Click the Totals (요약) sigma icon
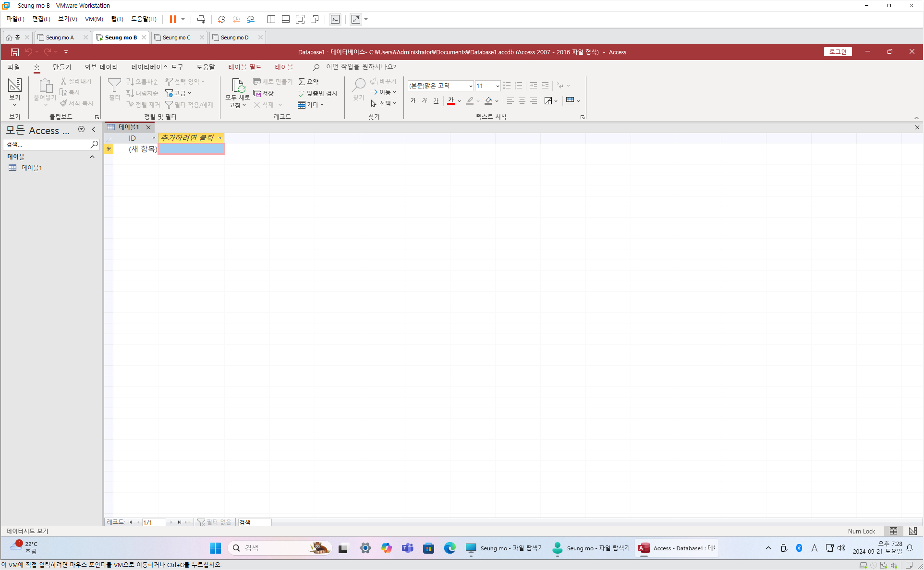 [x=302, y=82]
